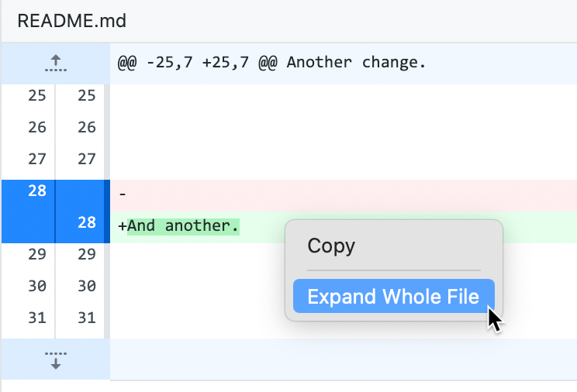Image resolution: width=577 pixels, height=392 pixels.
Task: Select old line number 28 of deleted row
Action: pos(37,191)
